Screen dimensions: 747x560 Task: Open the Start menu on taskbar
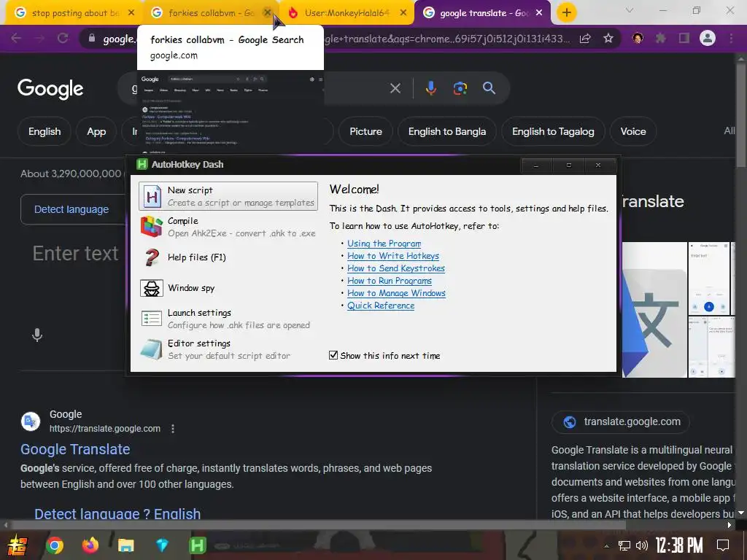pos(18,545)
